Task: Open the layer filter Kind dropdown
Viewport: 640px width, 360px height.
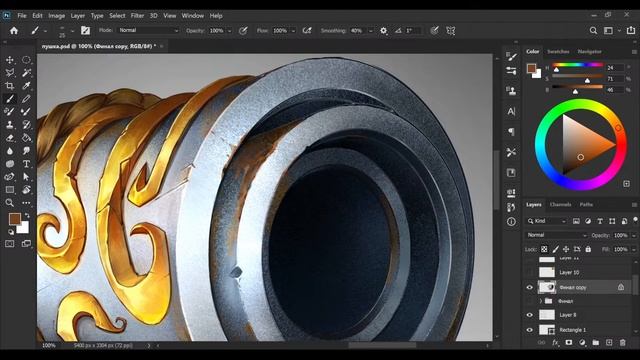Action: tap(546, 221)
